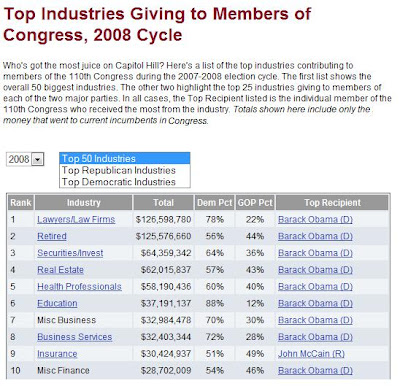This screenshot has width=400, height=386.
Task: Click the Total column header
Action: click(163, 203)
